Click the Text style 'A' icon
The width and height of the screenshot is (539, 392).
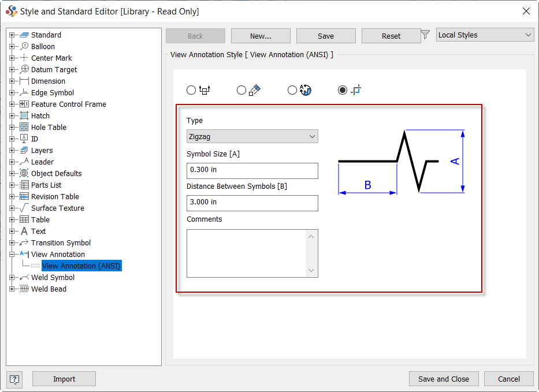pos(24,231)
